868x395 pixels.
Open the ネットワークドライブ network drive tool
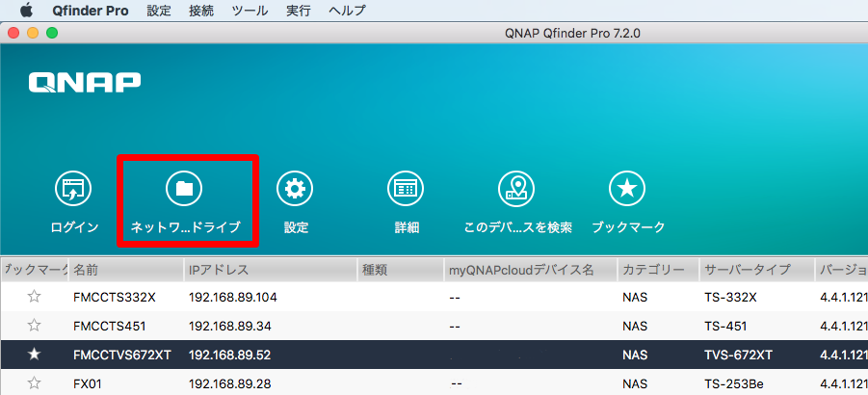184,189
